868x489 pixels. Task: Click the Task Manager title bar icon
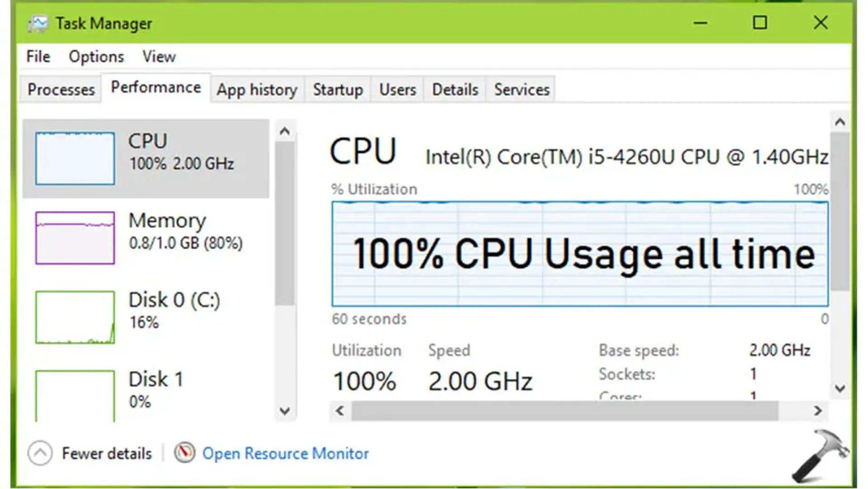[x=38, y=24]
